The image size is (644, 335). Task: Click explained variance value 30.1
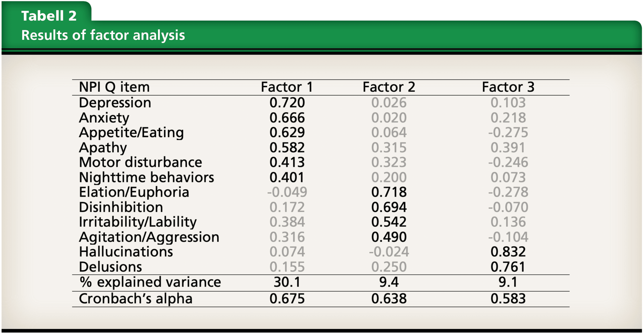tap(287, 282)
